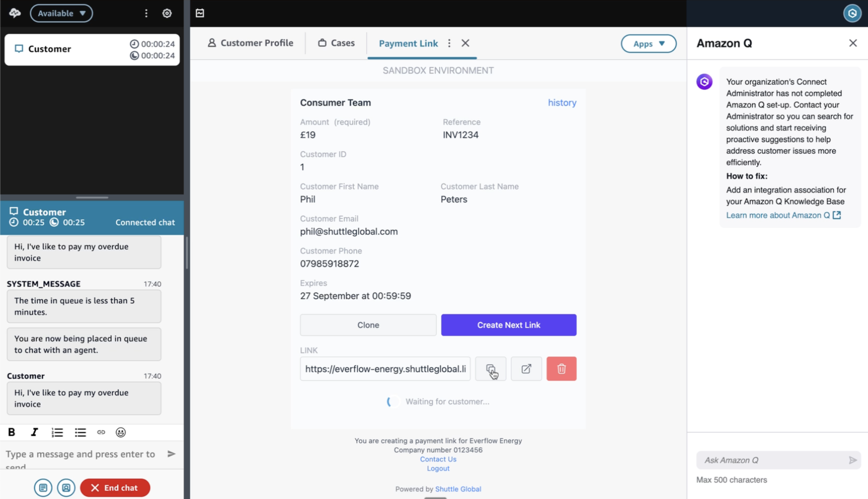The image size is (868, 499).
Task: Click the Create Next Link button
Action: (x=508, y=325)
